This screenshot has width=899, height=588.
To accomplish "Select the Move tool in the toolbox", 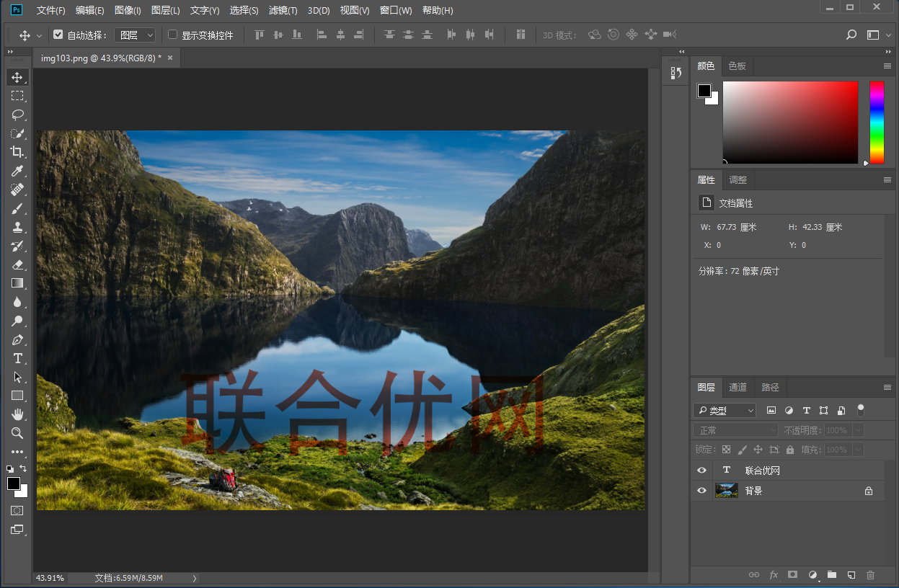I will (x=17, y=77).
